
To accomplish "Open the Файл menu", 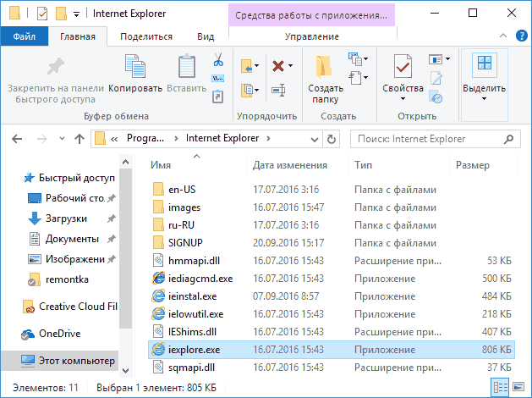I will pos(25,36).
